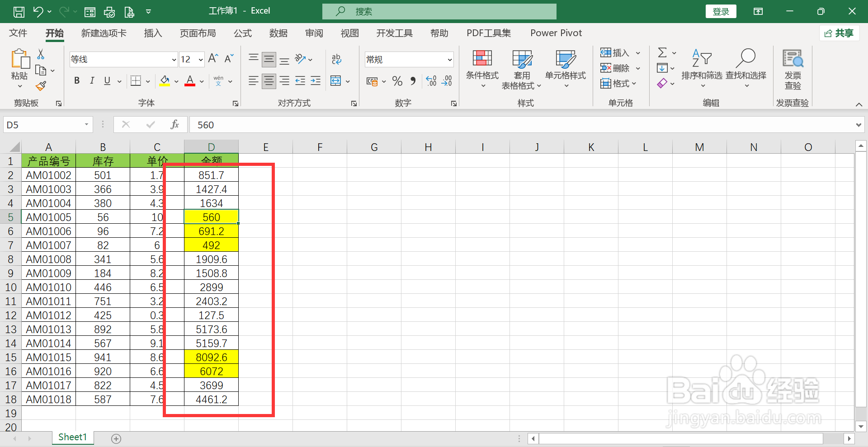Click the Share (共享) button
The height and width of the screenshot is (447, 868).
coord(839,33)
